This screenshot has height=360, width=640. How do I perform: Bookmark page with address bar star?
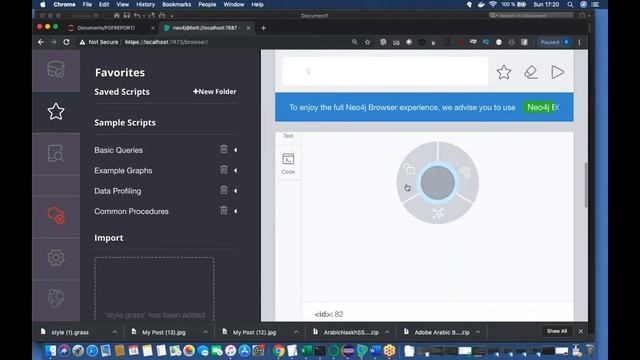(367, 42)
